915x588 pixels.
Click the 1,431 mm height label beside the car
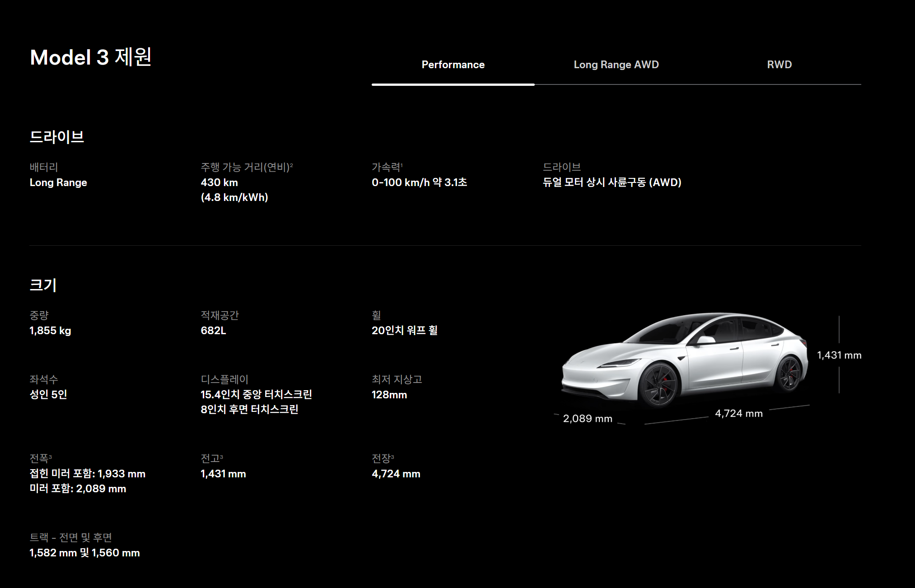coord(839,355)
